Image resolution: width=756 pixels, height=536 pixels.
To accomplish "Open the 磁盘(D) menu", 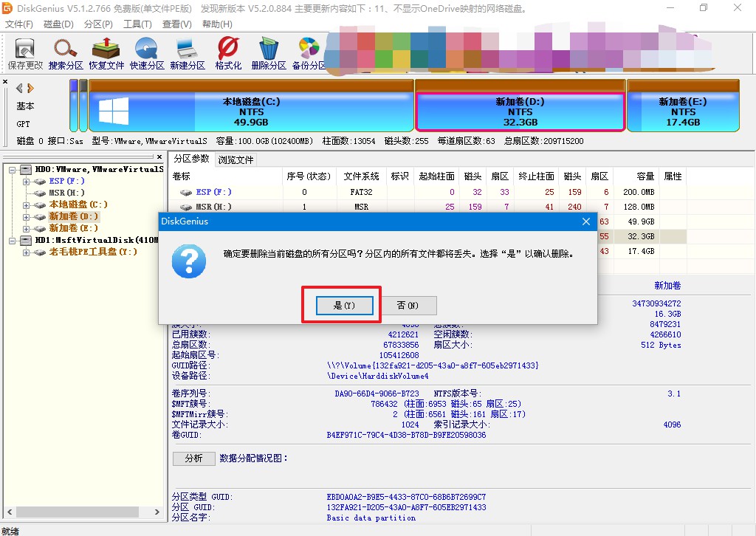I will tap(58, 24).
